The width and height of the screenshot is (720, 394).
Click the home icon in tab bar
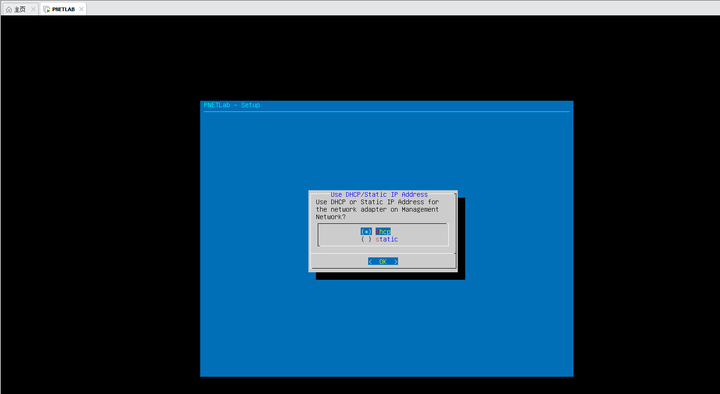coord(9,9)
